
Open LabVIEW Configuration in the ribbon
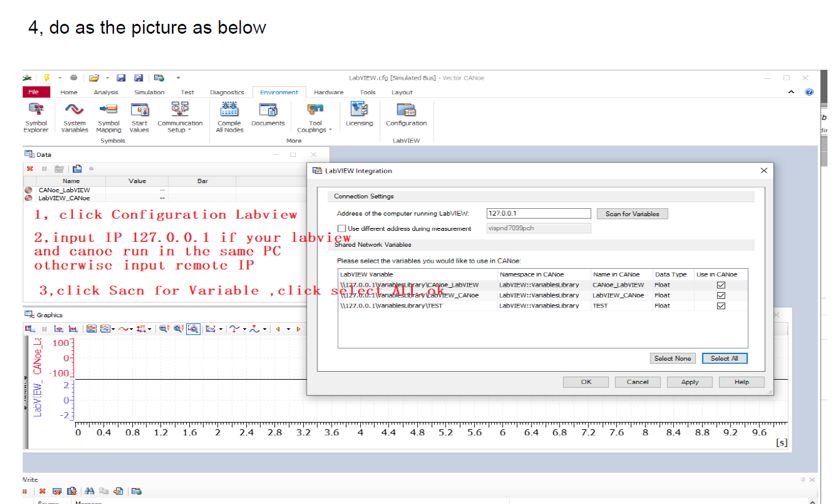[x=406, y=115]
